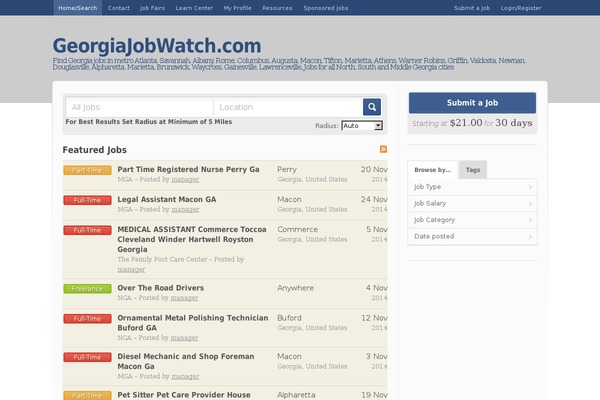This screenshot has width=600, height=400.
Task: Click the 'Perry' location text
Action: point(287,169)
